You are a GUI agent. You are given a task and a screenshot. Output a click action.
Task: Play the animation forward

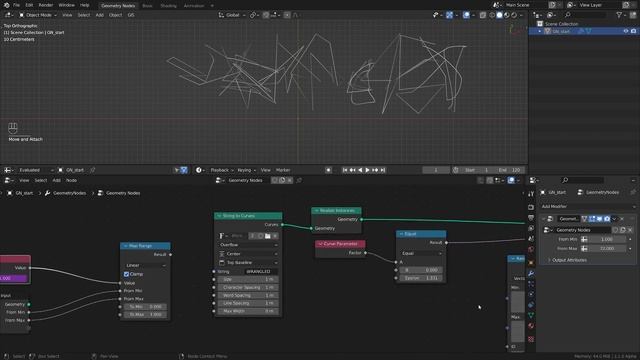pyautogui.click(x=367, y=170)
